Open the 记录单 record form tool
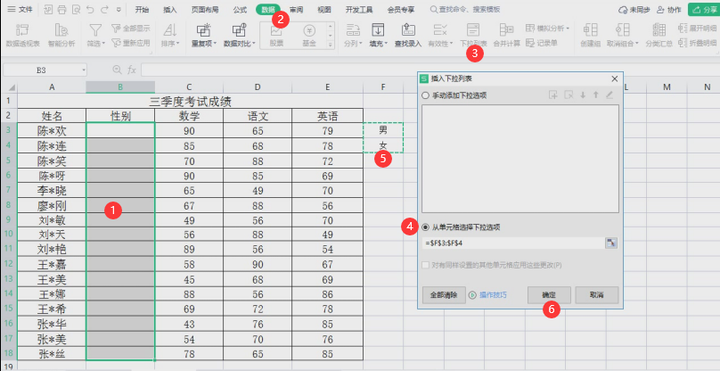Image resolution: width=720 pixels, height=371 pixels. [542, 43]
